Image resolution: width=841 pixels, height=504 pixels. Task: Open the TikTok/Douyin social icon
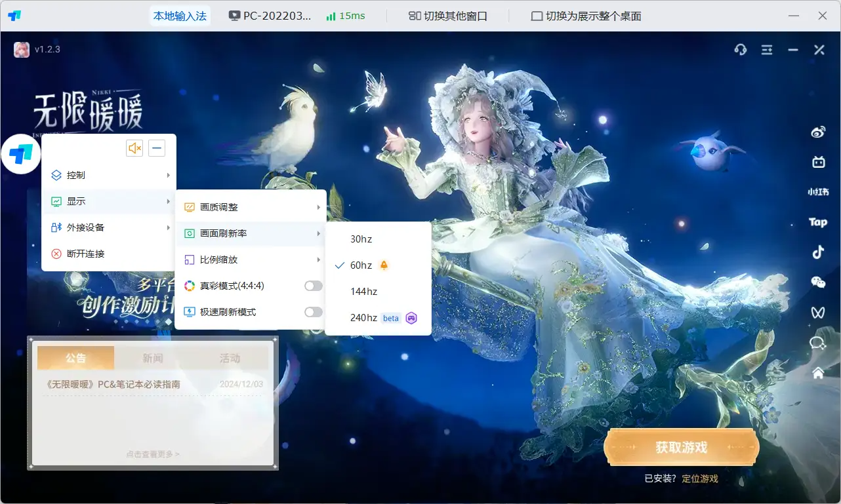818,252
